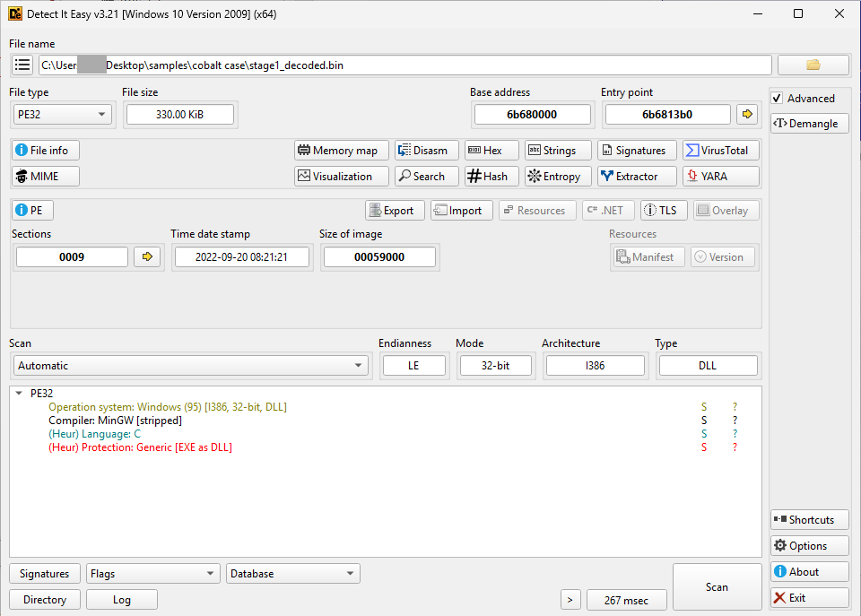Screen dimensions: 861x616
Task: Browse for a file with the folder button
Action: point(813,65)
